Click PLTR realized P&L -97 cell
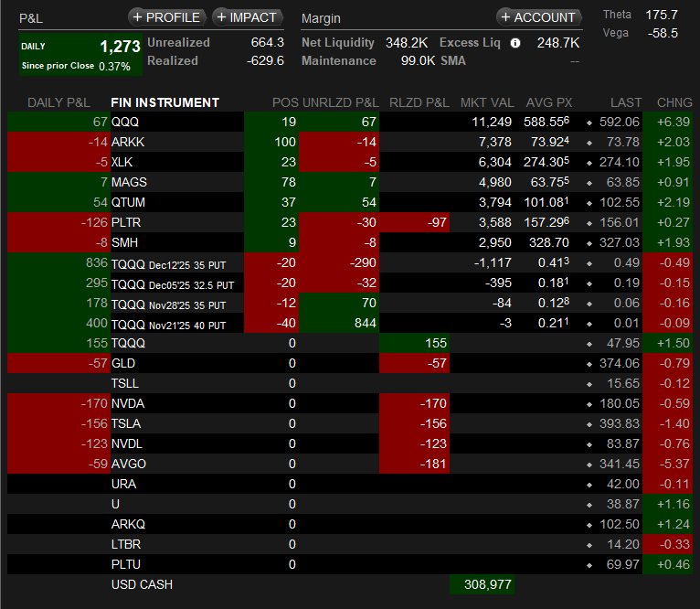Screen dimensions: 700x609 pyautogui.click(x=414, y=222)
